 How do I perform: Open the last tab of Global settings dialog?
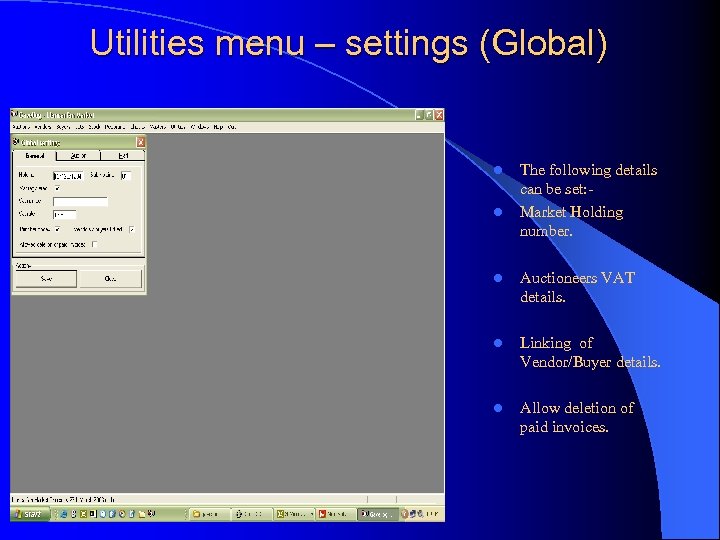[x=123, y=156]
